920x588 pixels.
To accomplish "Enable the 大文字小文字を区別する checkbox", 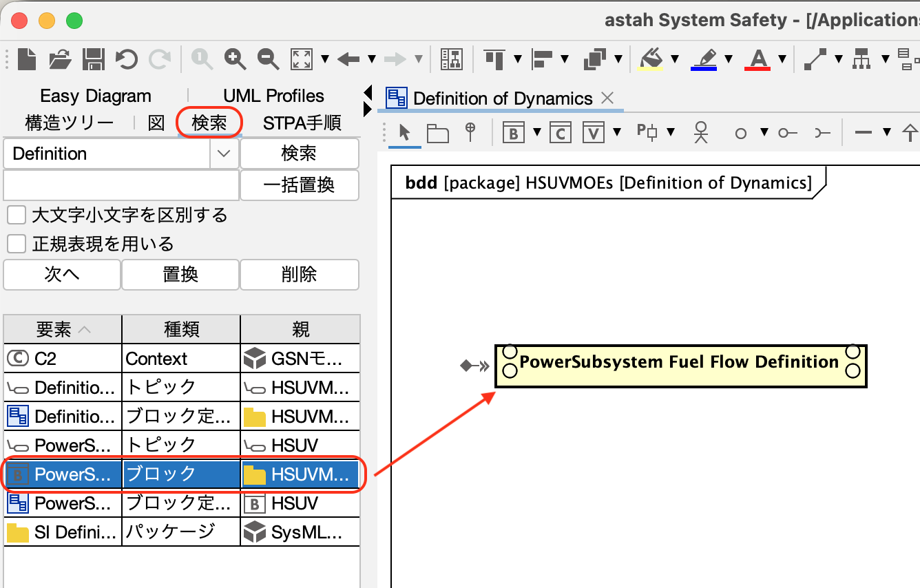I will (x=16, y=216).
